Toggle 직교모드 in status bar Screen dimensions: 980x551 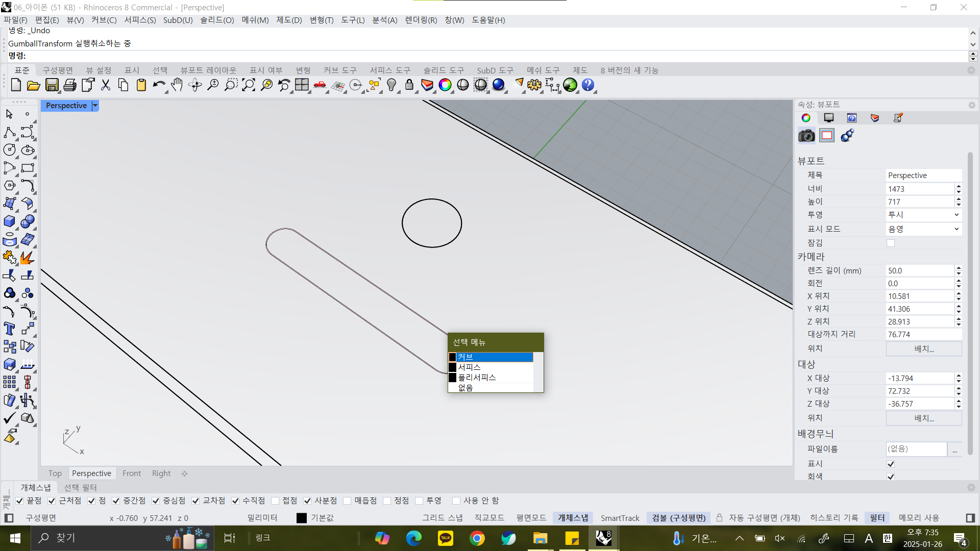pyautogui.click(x=489, y=518)
